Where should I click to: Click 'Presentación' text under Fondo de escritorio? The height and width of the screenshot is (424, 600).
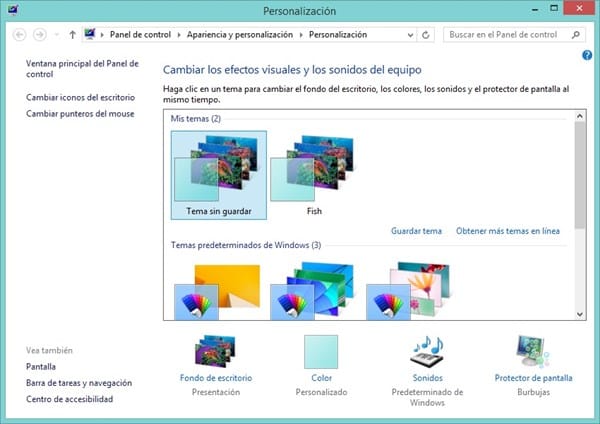pos(216,392)
